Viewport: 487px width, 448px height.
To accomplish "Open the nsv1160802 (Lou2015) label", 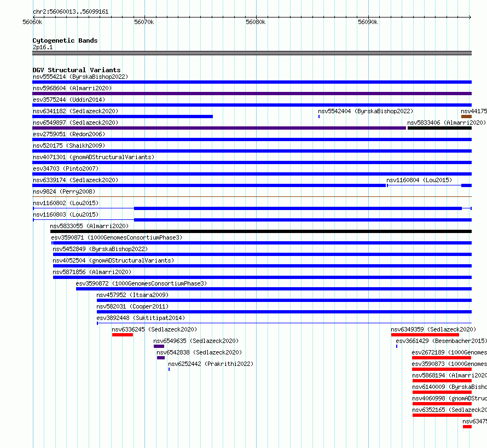I will coord(66,203).
